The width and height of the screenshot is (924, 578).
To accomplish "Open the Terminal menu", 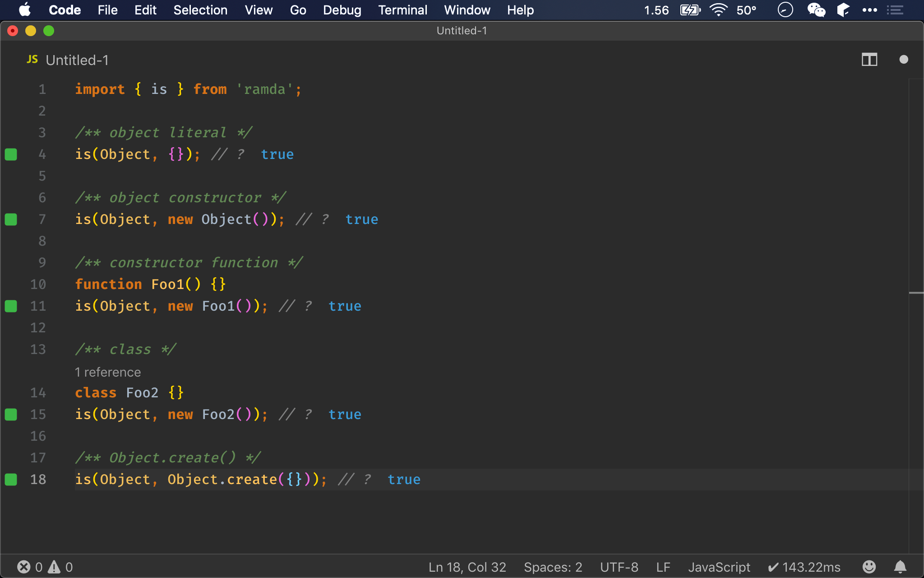I will point(402,10).
